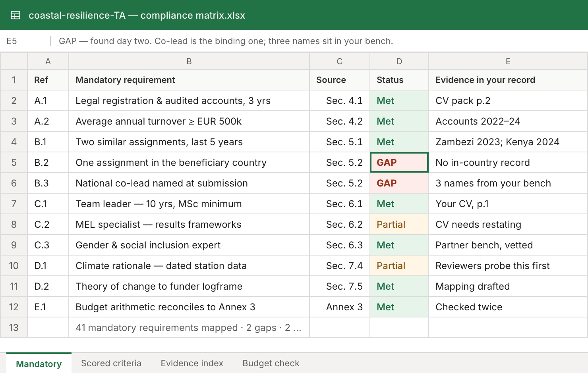Select Met status for Legal registration row

(399, 100)
